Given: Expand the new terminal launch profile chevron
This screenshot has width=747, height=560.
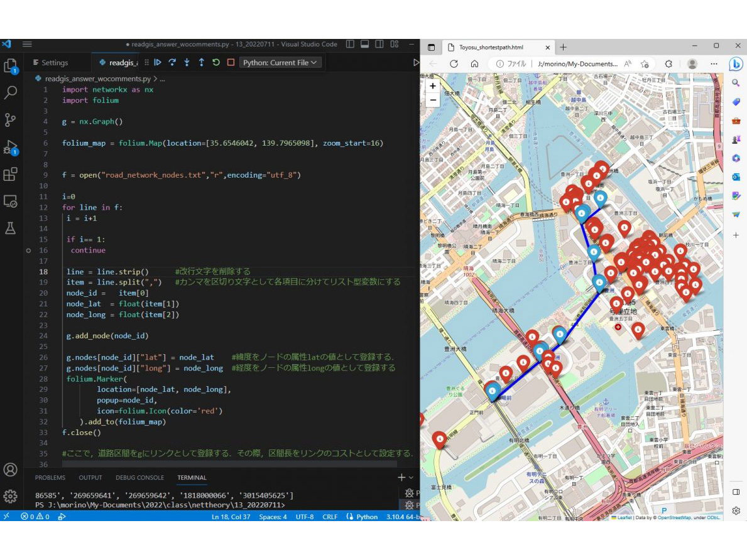Looking at the screenshot, I should pyautogui.click(x=411, y=478).
